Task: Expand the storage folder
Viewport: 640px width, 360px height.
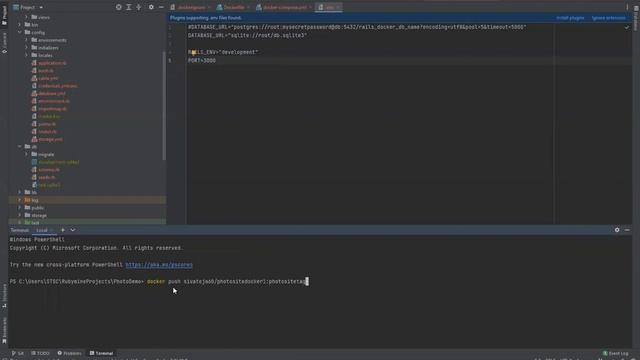Action: coord(20,215)
